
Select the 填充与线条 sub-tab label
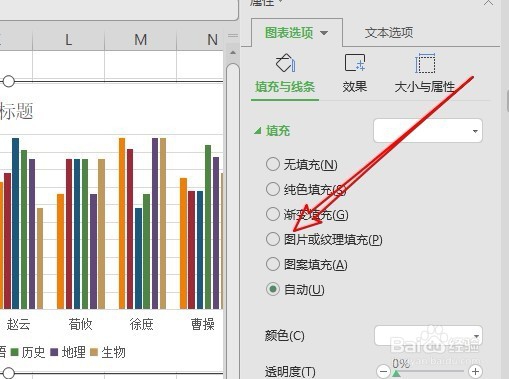tap(285, 87)
